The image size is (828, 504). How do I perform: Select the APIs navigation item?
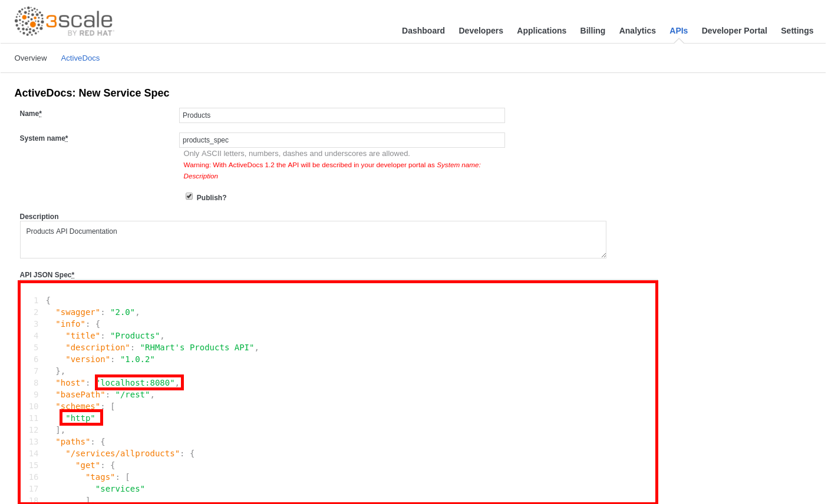(x=678, y=31)
